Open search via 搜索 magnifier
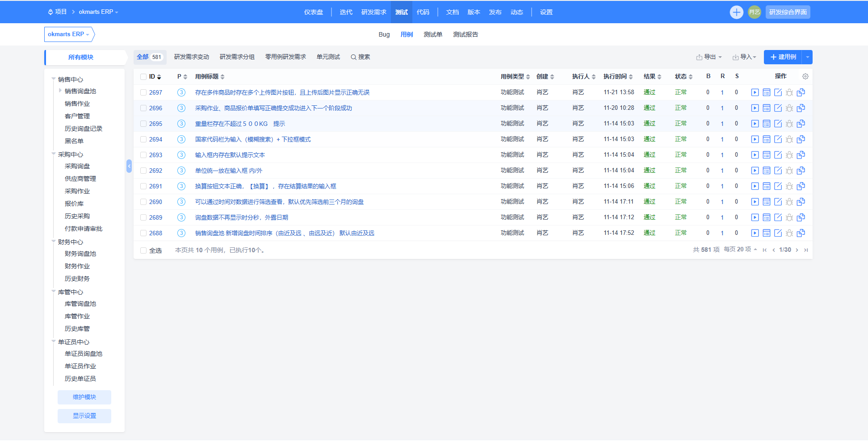The image size is (868, 442). click(361, 57)
